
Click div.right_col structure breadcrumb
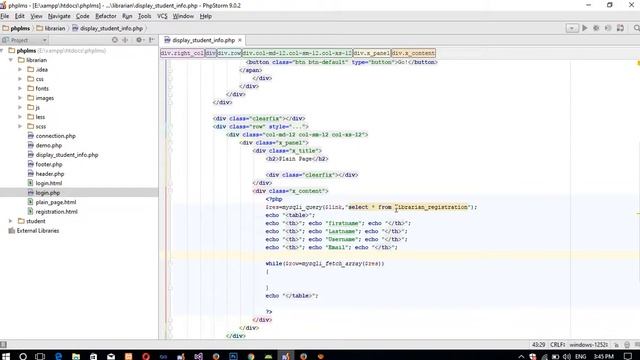(x=182, y=53)
